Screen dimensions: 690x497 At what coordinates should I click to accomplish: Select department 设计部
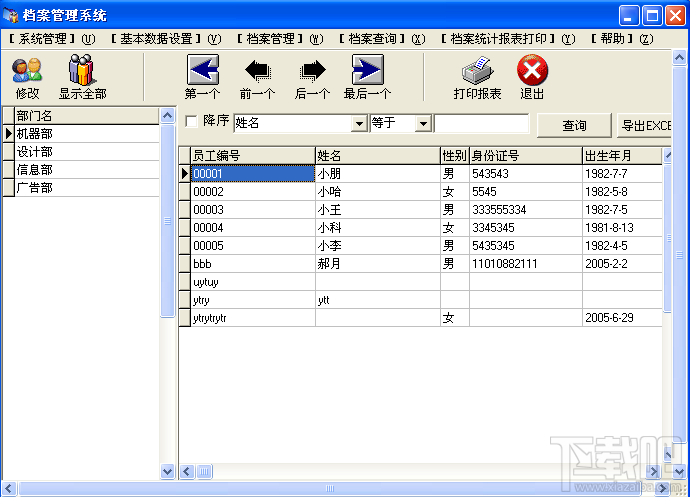(87, 152)
